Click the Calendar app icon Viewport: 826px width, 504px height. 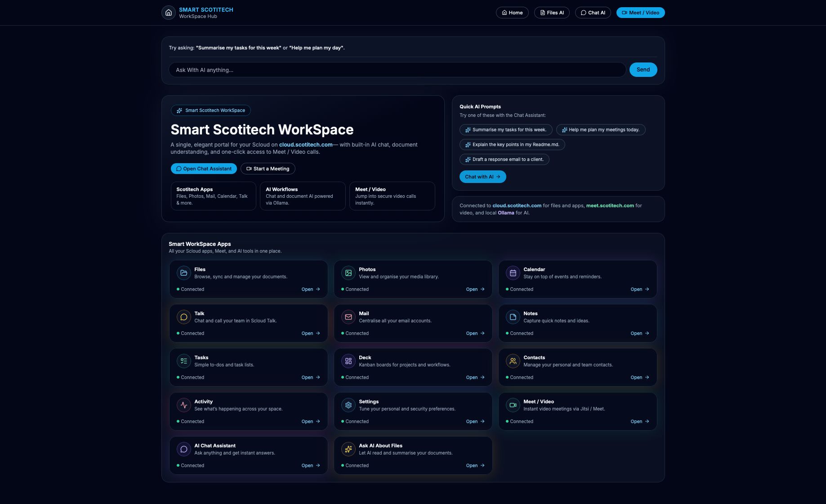(513, 273)
